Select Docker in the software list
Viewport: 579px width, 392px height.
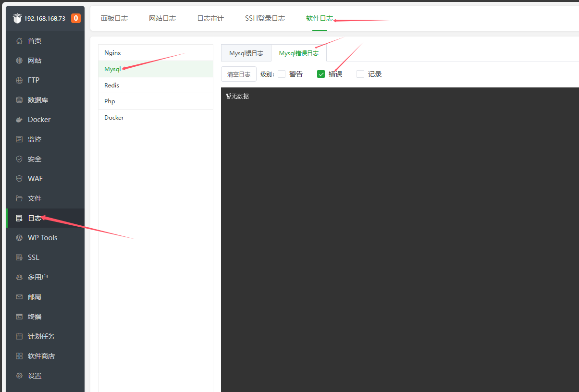[156, 118]
